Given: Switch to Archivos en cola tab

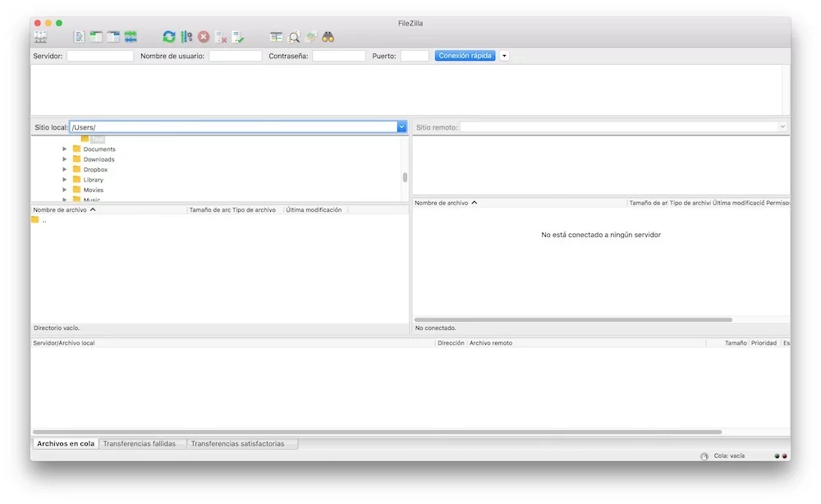Looking at the screenshot, I should click(x=66, y=444).
